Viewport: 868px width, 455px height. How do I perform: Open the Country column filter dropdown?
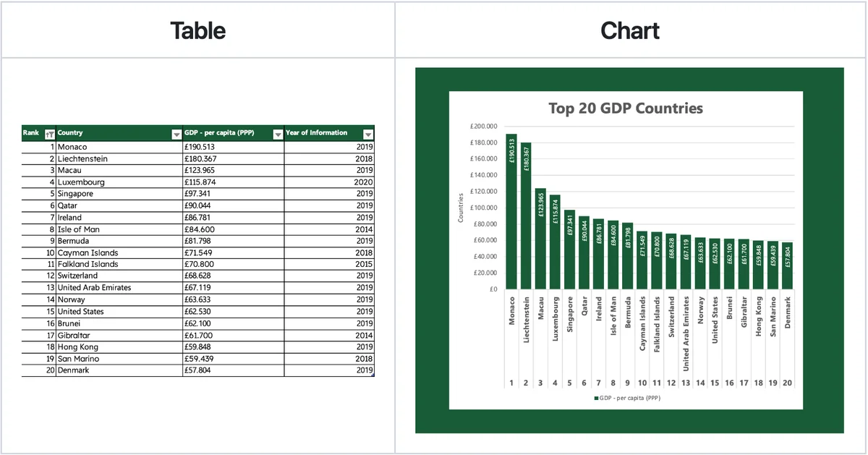175,134
